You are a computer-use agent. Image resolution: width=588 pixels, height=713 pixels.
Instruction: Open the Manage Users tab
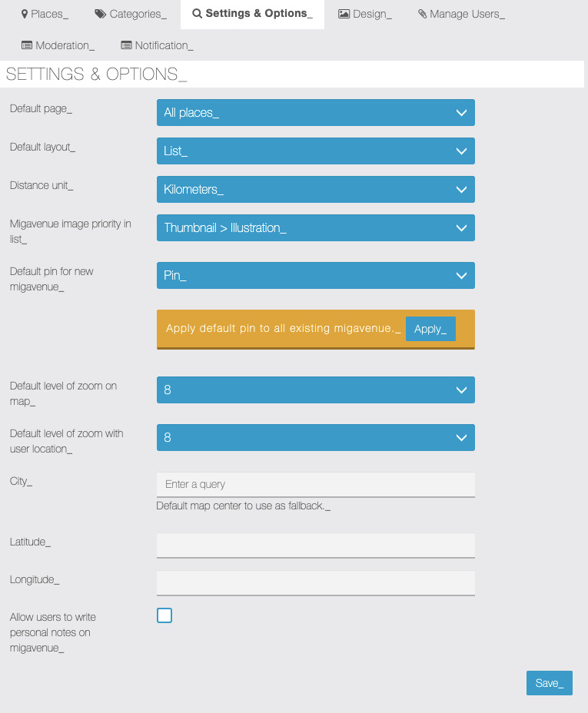point(461,15)
